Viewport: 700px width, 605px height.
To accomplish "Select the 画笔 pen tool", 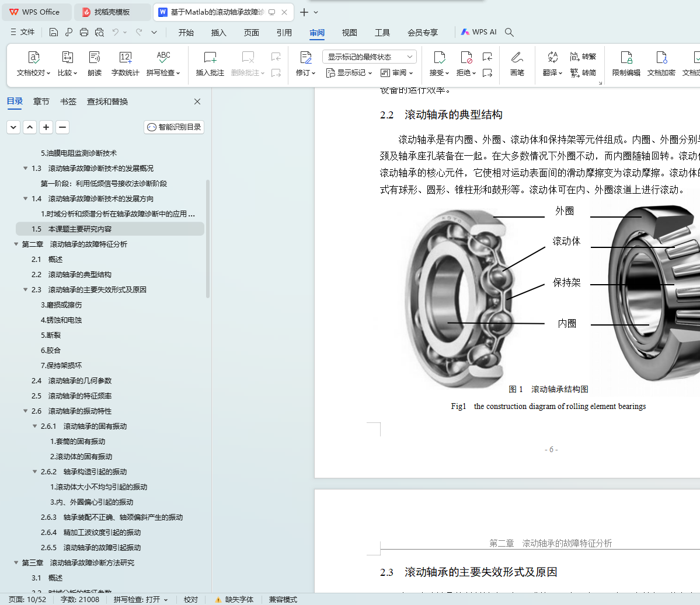I will pos(517,64).
